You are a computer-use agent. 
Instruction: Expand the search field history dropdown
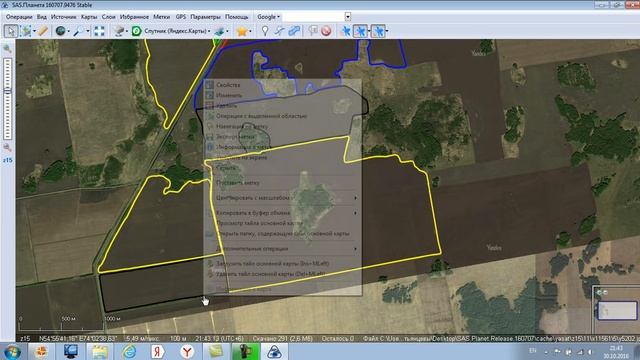pos(348,17)
